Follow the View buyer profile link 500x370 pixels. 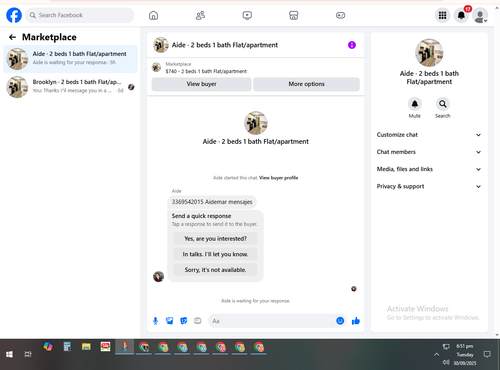(279, 178)
